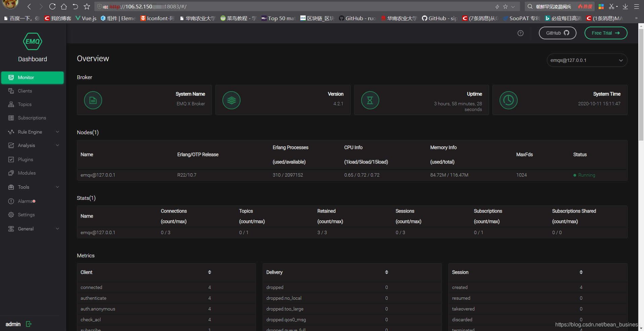Click the dropped.no_local metric row
The image size is (644, 331).
[352, 298]
